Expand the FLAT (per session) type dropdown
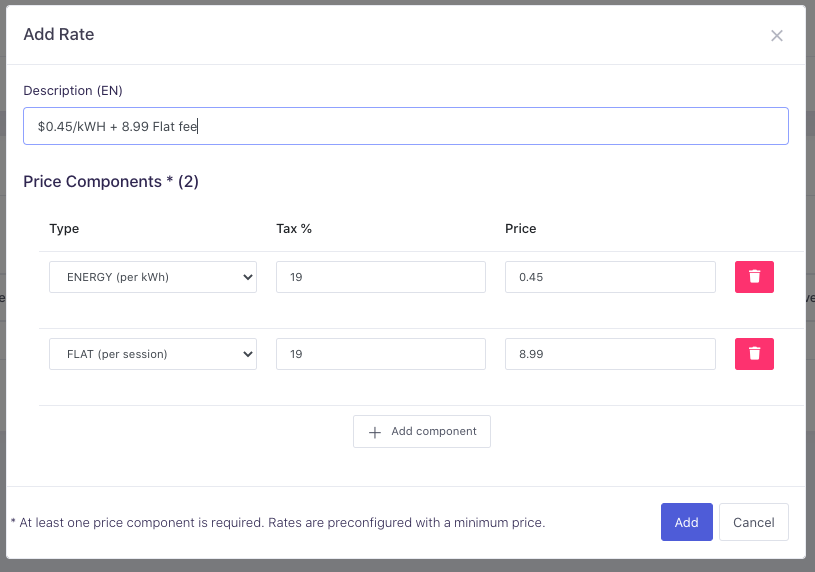The image size is (815, 572). pyautogui.click(x=153, y=354)
